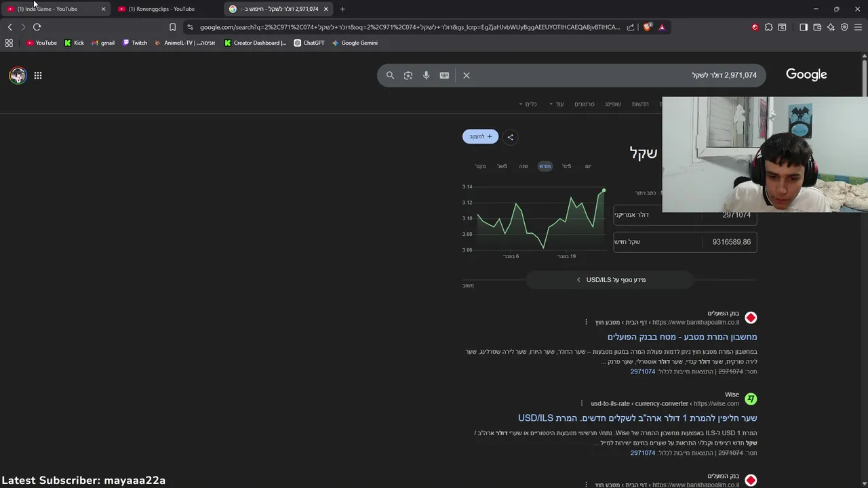
Task: Open the bookmarks bar apps grid
Action: point(9,43)
